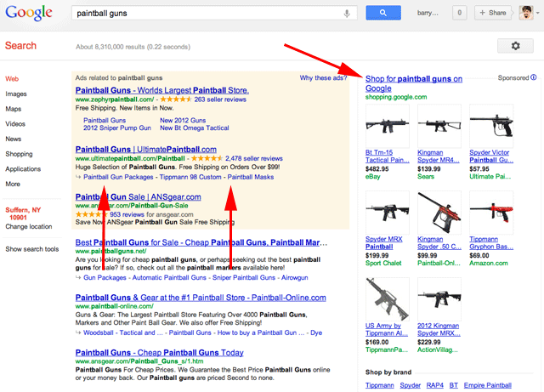Click the blue search magnifier button
544x392 pixels.
(383, 13)
